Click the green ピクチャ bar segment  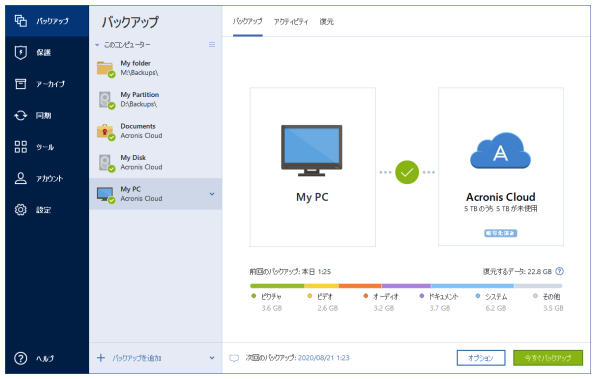tap(277, 286)
